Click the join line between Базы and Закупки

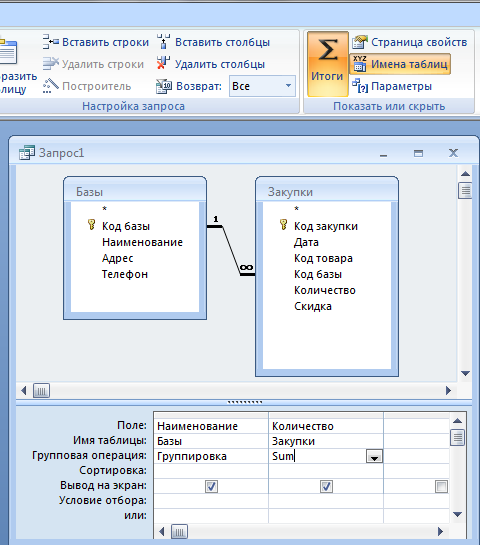point(231,250)
